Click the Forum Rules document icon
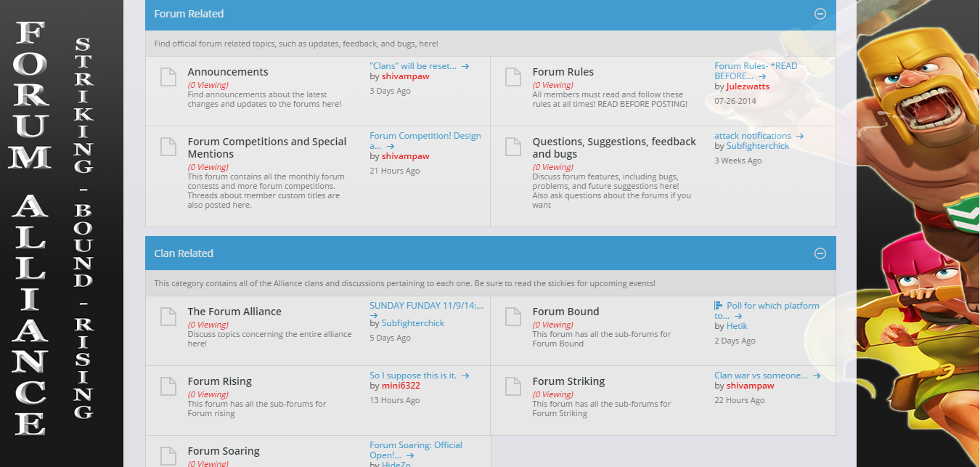 click(x=513, y=76)
